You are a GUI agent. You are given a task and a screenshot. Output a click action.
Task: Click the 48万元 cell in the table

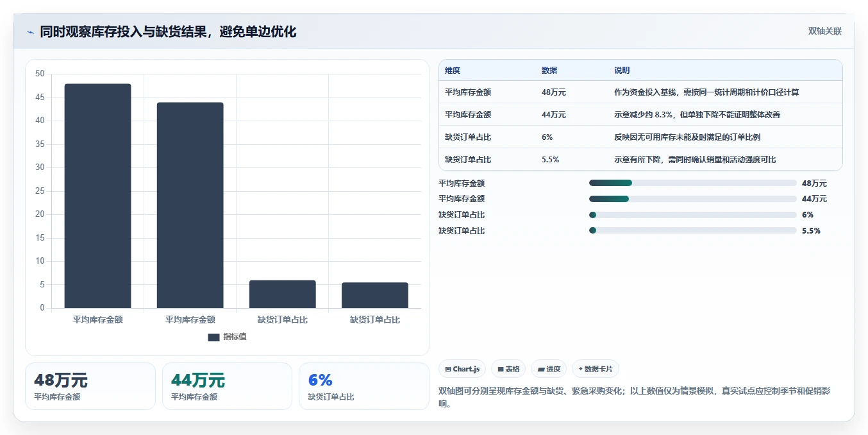click(x=554, y=92)
